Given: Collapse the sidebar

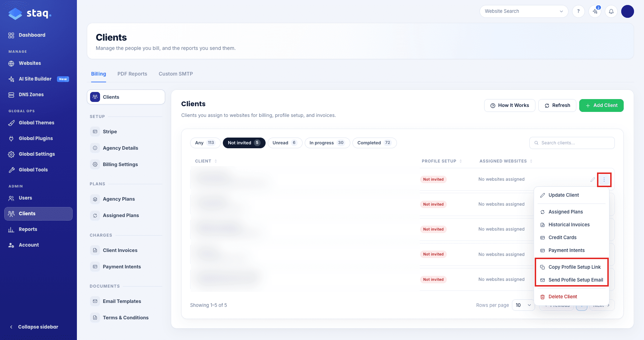Looking at the screenshot, I should (x=34, y=327).
